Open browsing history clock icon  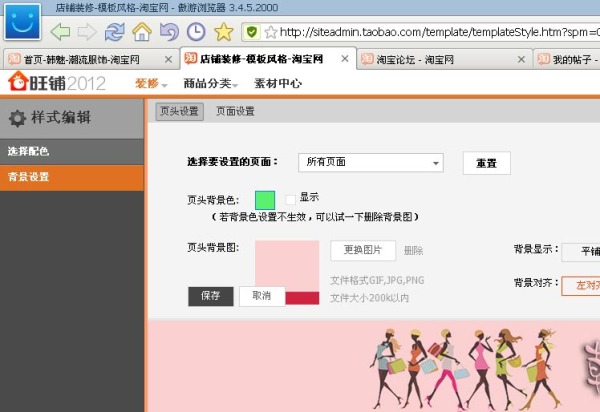click(x=196, y=32)
